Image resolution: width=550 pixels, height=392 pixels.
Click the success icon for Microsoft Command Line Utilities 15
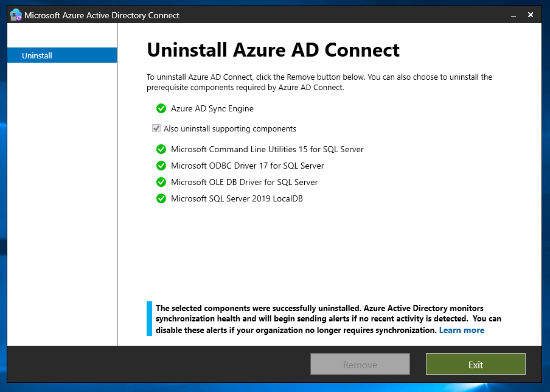click(161, 149)
